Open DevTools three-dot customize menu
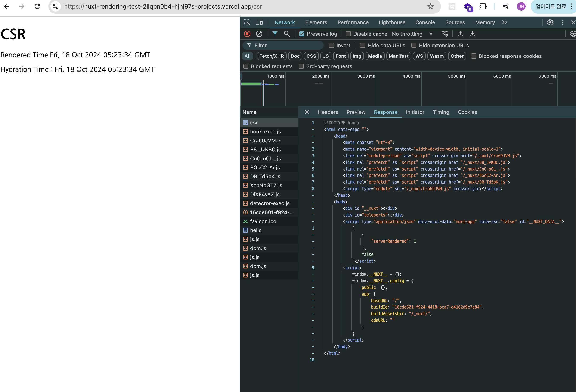The height and width of the screenshot is (392, 576). (562, 22)
